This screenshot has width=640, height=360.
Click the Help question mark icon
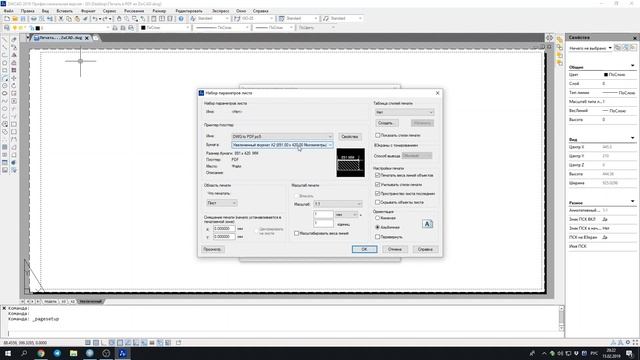(181, 19)
